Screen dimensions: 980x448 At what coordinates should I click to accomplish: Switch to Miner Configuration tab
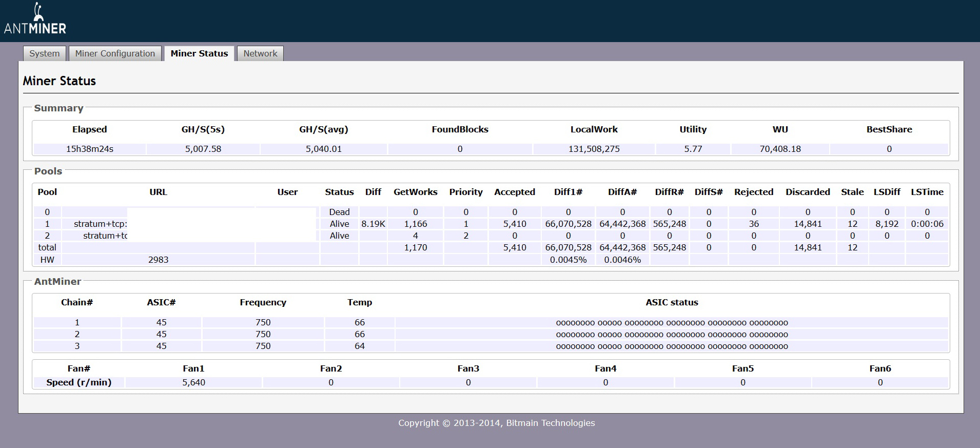115,53
